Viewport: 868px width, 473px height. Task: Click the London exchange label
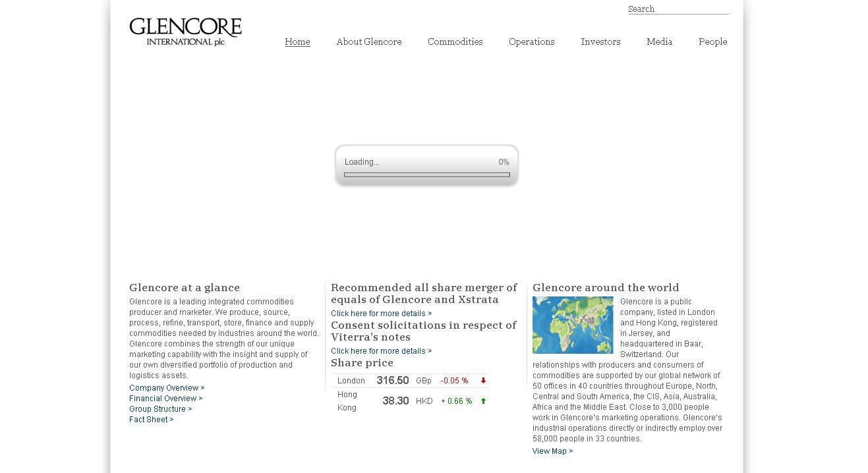tap(351, 381)
